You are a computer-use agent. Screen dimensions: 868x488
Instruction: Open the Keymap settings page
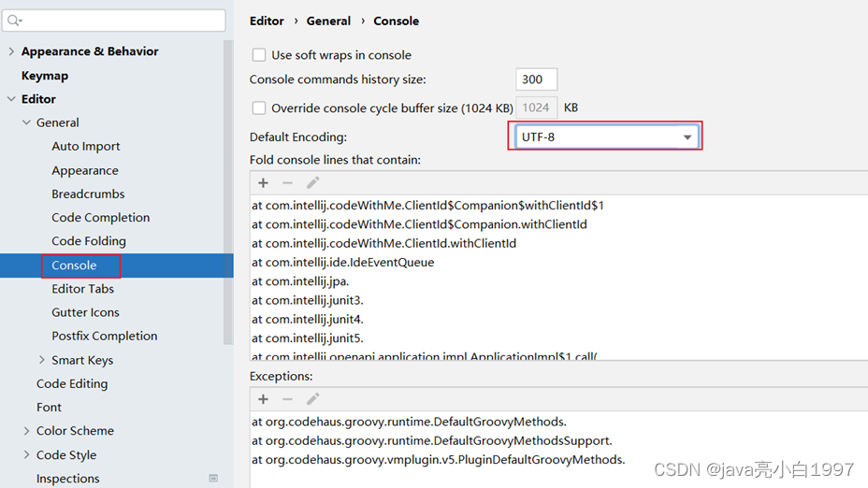pos(45,76)
